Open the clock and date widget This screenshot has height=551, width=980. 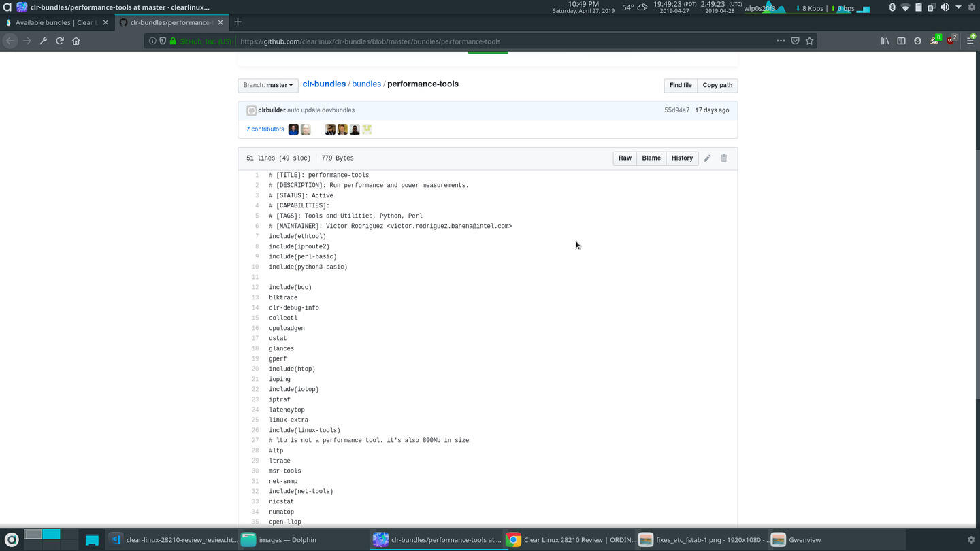(583, 7)
